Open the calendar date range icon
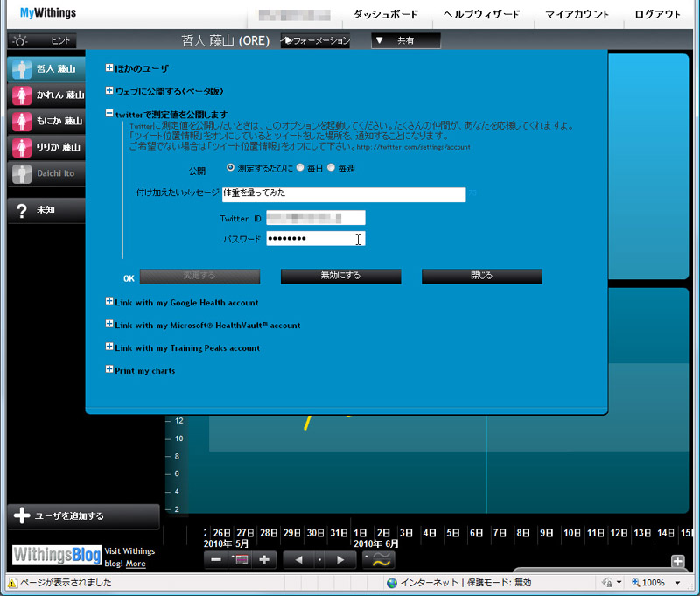The height and width of the screenshot is (596, 700). tap(240, 560)
